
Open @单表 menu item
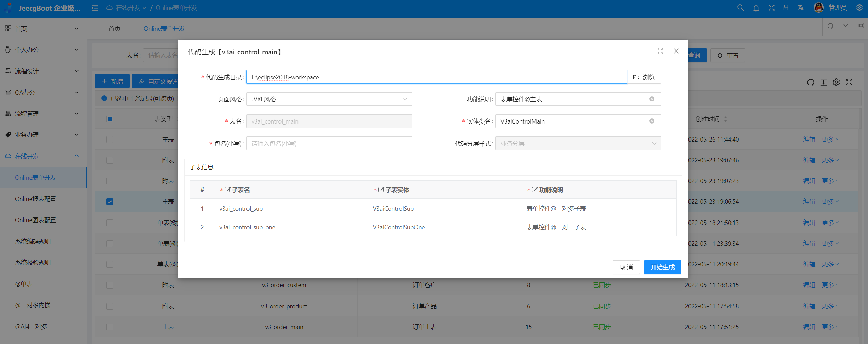pyautogui.click(x=43, y=284)
